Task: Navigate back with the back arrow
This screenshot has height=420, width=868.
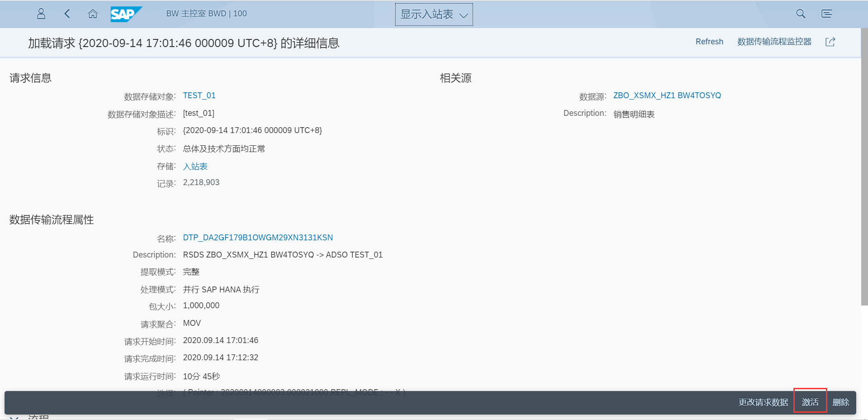Action: point(67,14)
